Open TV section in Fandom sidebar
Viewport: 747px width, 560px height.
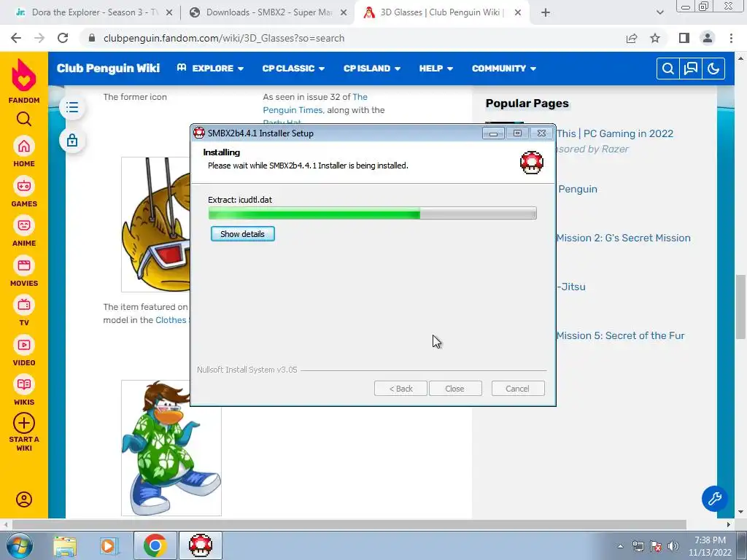point(24,305)
